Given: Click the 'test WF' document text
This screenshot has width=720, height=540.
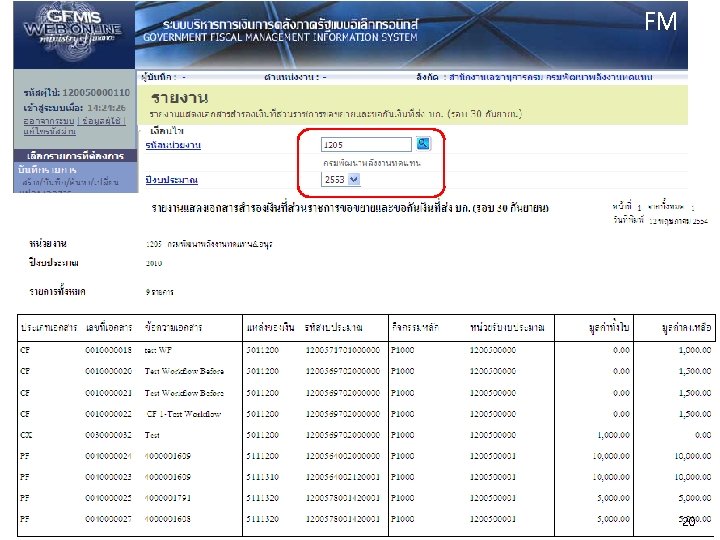Looking at the screenshot, I should pos(158,350).
